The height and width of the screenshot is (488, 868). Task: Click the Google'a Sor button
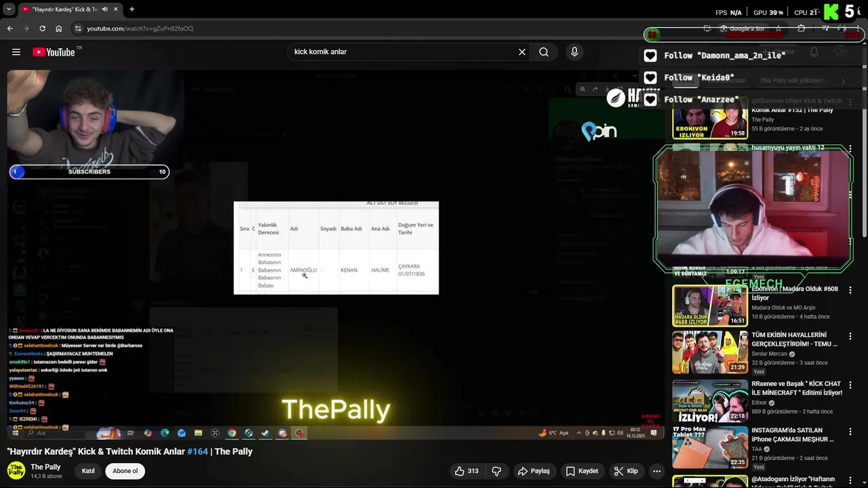(743, 28)
